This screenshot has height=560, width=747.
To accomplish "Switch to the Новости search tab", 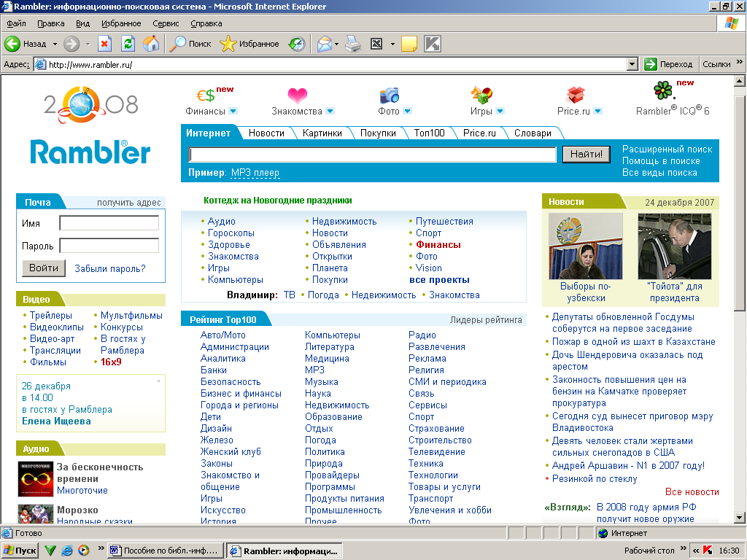I will (x=266, y=133).
